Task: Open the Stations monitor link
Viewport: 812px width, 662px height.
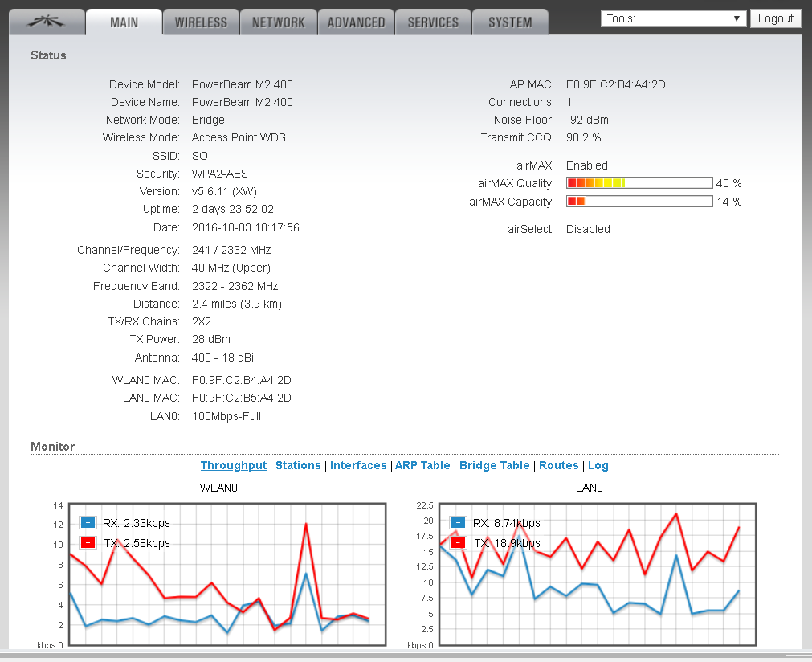Action: (298, 465)
